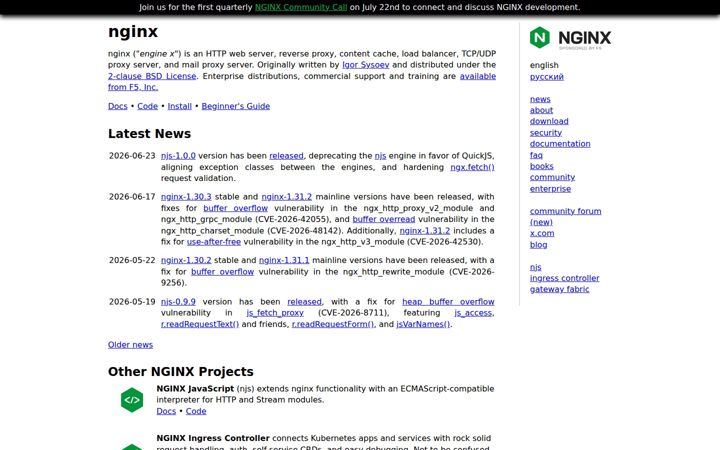Open the NGINX Community Call link
The width and height of the screenshot is (720, 450).
(301, 7)
